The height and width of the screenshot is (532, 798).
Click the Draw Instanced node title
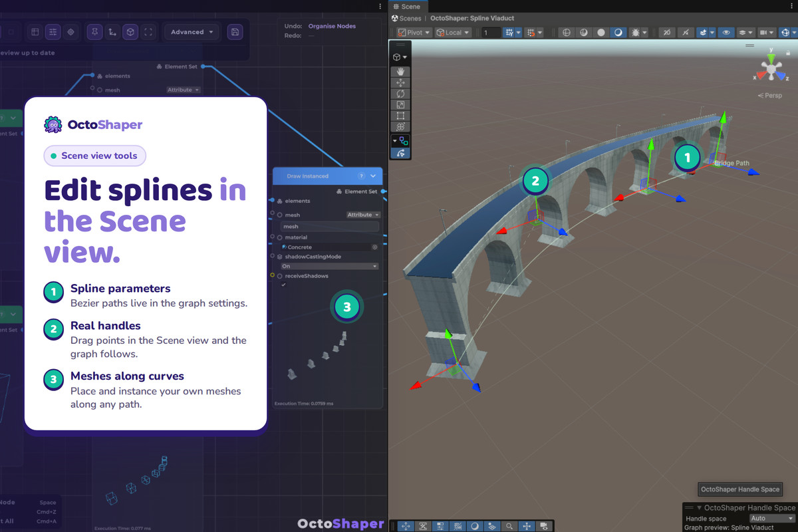pos(308,176)
